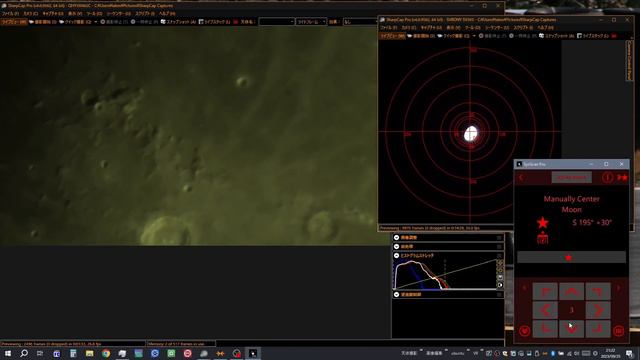Click the wide grey star bar in SynScan
Viewport: 640px width, 360px height.
(x=571, y=257)
